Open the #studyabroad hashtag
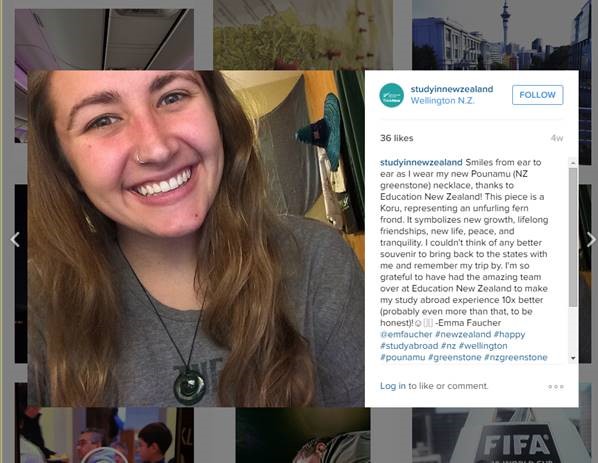The image size is (598, 463). 409,346
